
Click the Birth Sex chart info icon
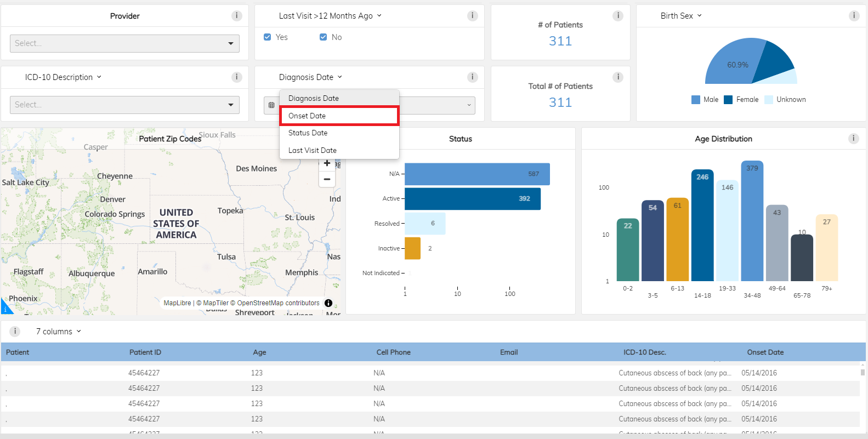click(854, 16)
